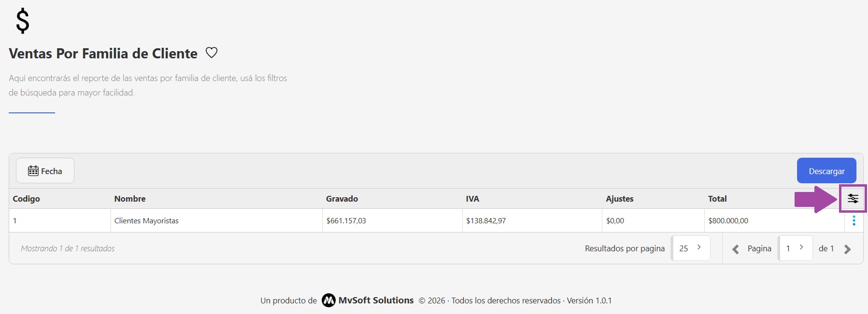This screenshot has height=314, width=868.
Task: Go to next page arrow
Action: tap(847, 249)
